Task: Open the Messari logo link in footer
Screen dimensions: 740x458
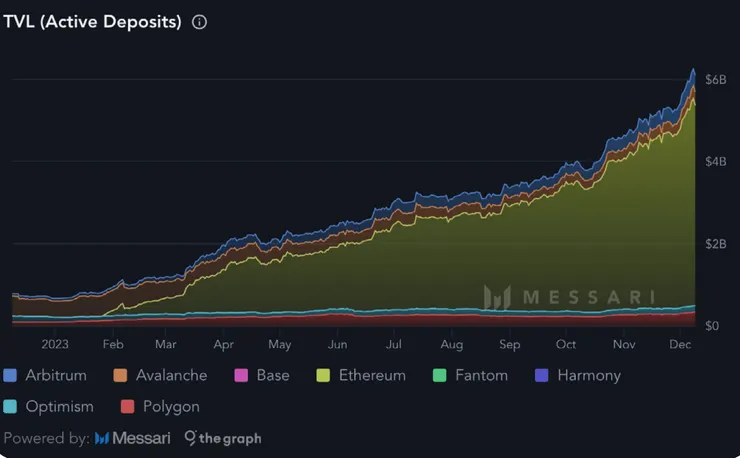Action: click(132, 438)
